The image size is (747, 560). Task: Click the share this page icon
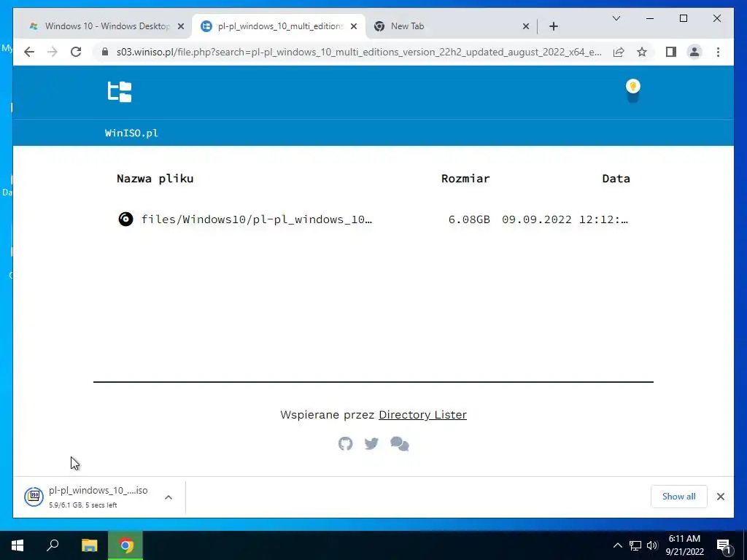point(619,52)
